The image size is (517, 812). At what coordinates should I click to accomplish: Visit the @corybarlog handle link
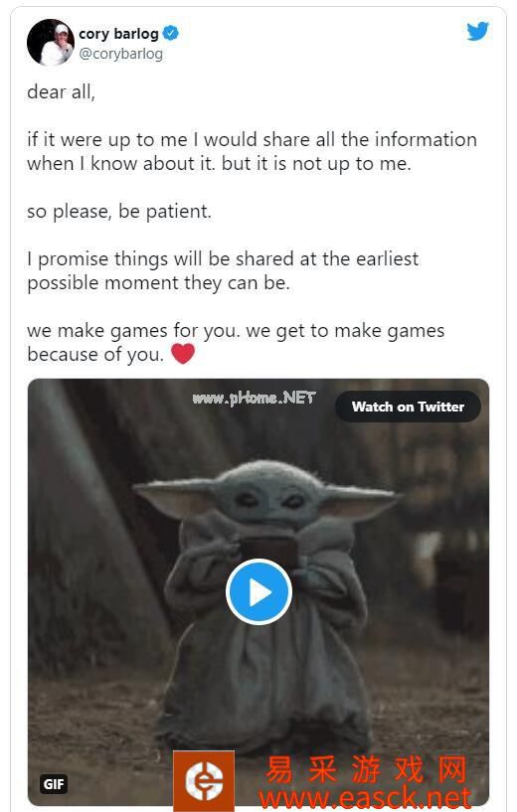coord(120,54)
